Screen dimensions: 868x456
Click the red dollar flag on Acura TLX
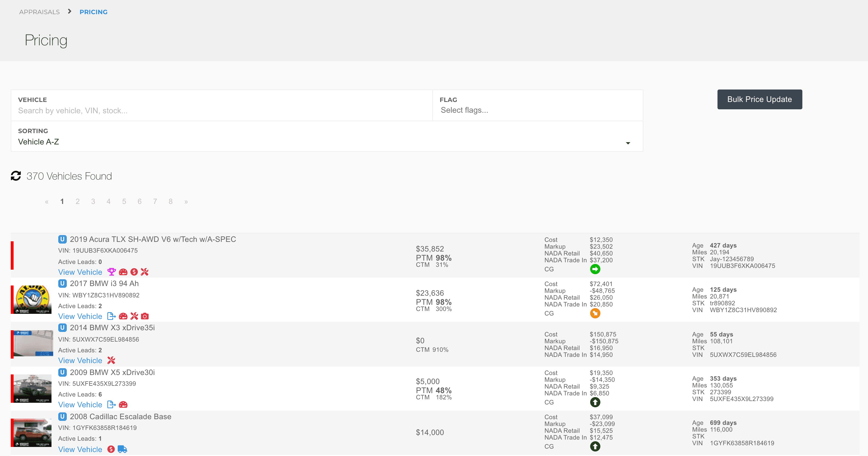pyautogui.click(x=134, y=272)
